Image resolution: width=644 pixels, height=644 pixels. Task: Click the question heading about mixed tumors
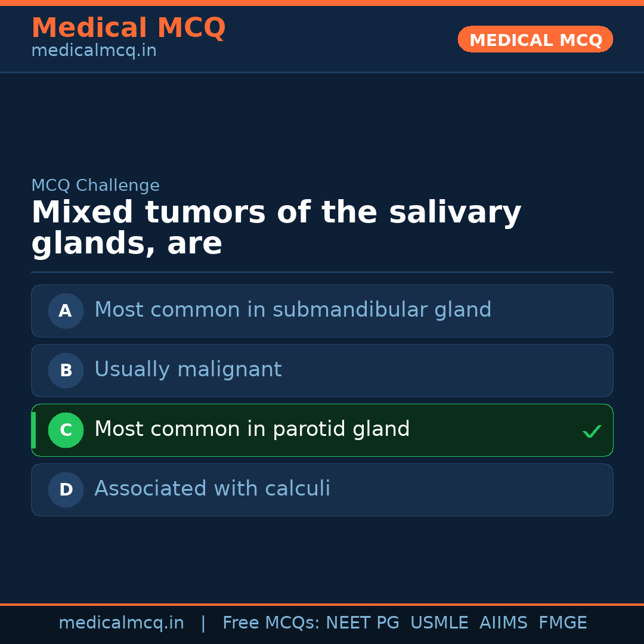pos(276,228)
